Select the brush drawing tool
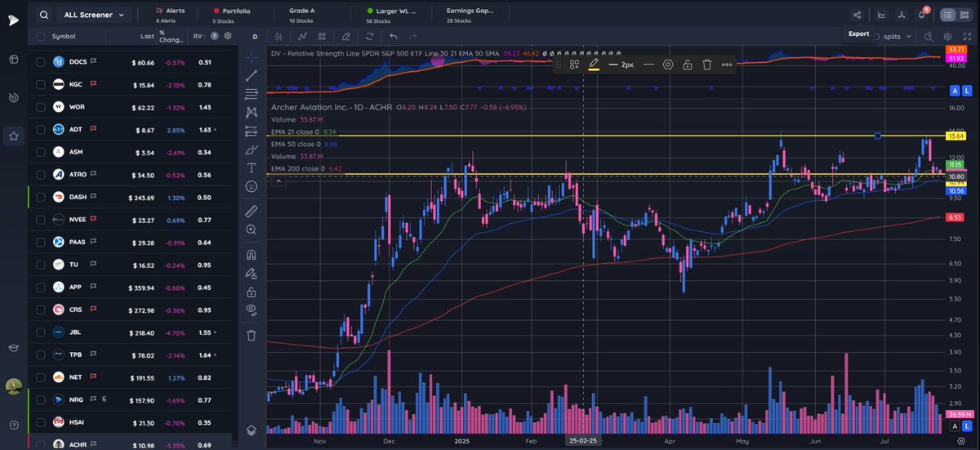 tap(252, 149)
